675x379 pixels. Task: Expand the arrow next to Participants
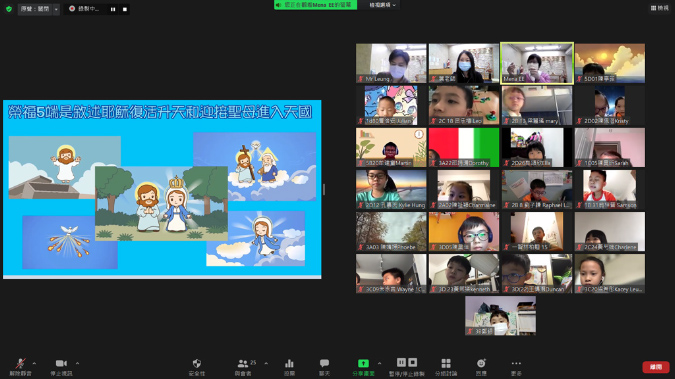(266, 363)
